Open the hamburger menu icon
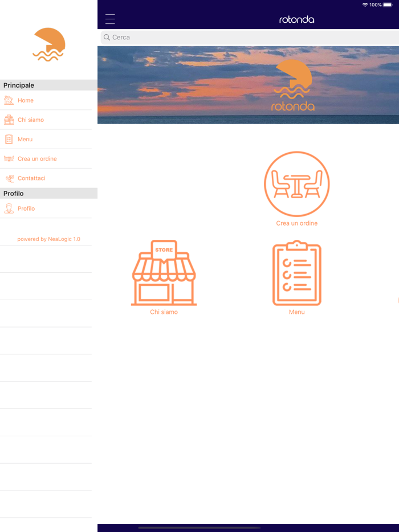This screenshot has height=532, width=399. coord(110,19)
